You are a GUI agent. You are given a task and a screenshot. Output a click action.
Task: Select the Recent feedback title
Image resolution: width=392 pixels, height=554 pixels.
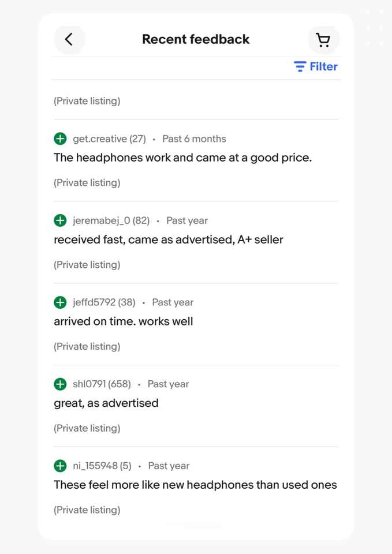(x=196, y=39)
